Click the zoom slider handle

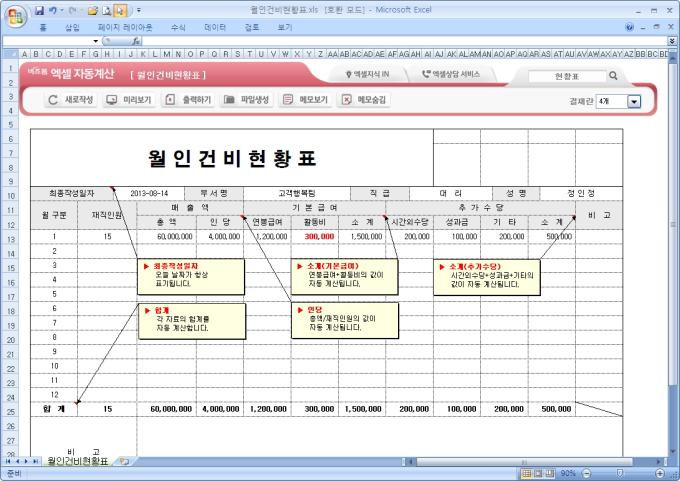click(620, 473)
